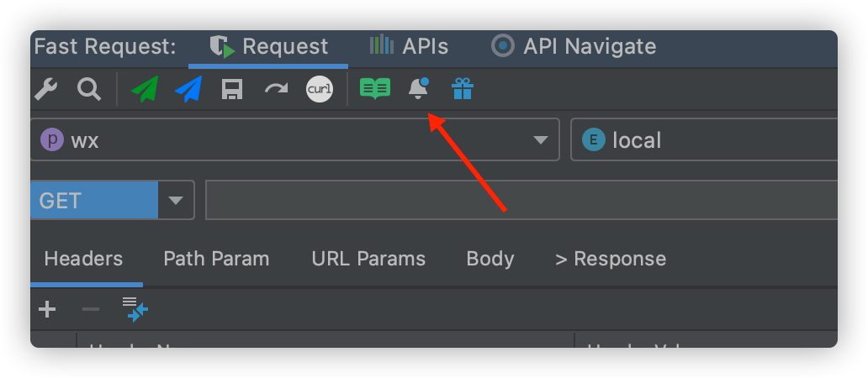Add a header with plus button

point(47,310)
